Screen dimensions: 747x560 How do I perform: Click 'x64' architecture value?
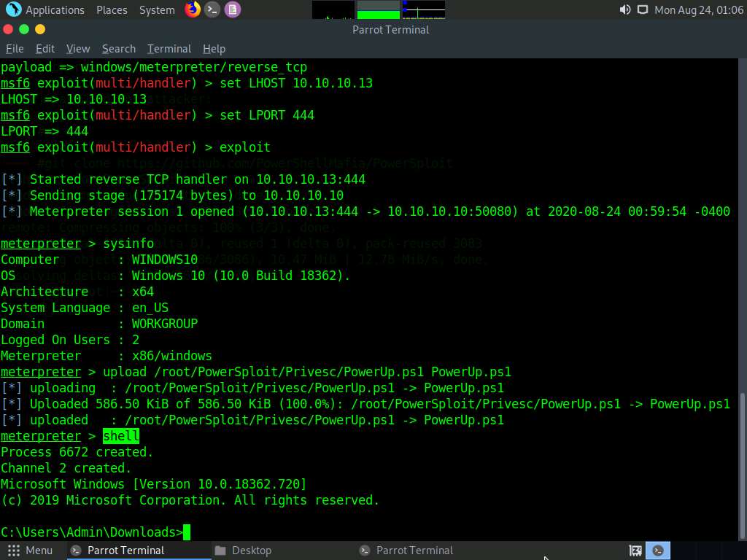tap(142, 292)
